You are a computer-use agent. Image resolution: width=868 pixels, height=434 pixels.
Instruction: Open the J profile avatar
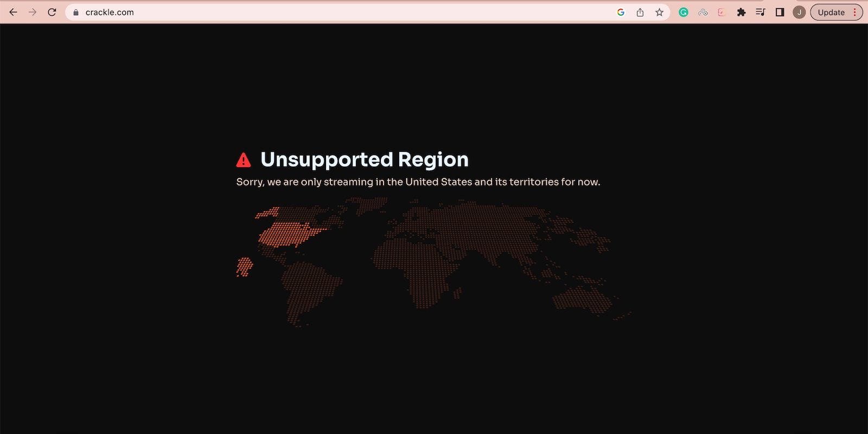799,12
